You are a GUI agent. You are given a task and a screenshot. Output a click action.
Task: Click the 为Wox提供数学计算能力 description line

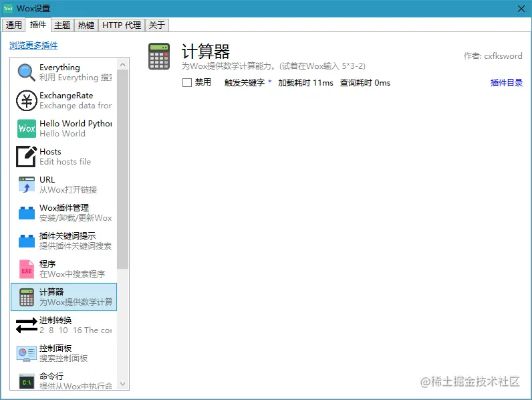tap(273, 66)
